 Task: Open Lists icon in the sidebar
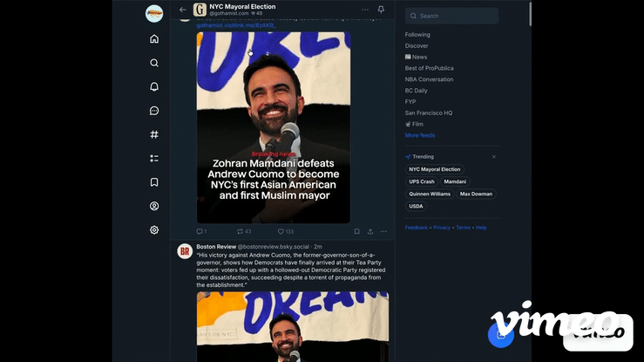coord(154,159)
